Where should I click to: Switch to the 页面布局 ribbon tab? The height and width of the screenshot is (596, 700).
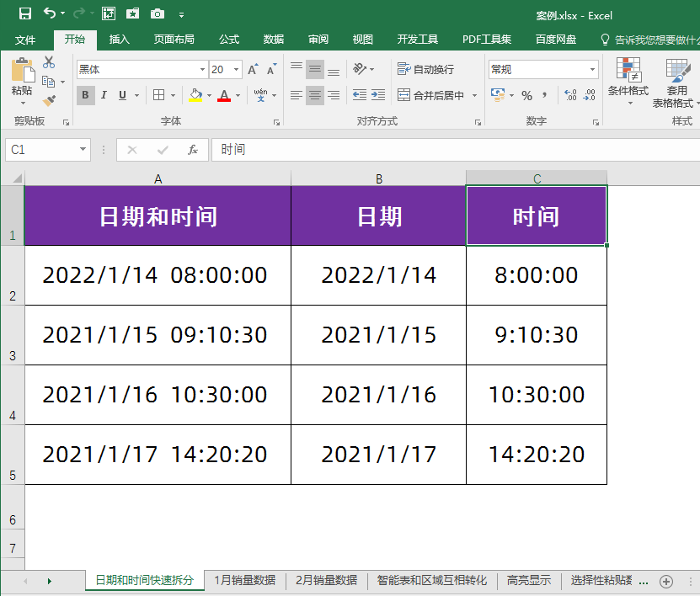174,40
